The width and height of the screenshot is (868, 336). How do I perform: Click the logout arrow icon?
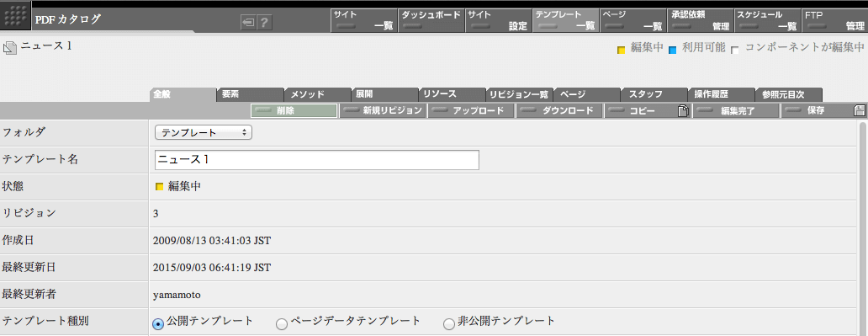[x=249, y=23]
